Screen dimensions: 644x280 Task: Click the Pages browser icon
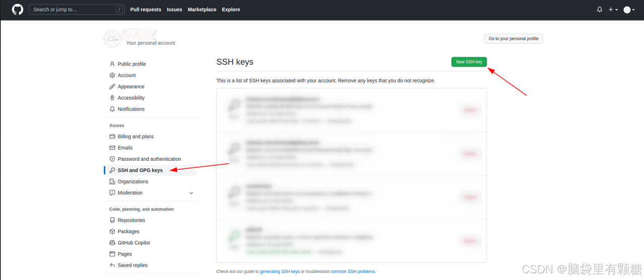112,254
